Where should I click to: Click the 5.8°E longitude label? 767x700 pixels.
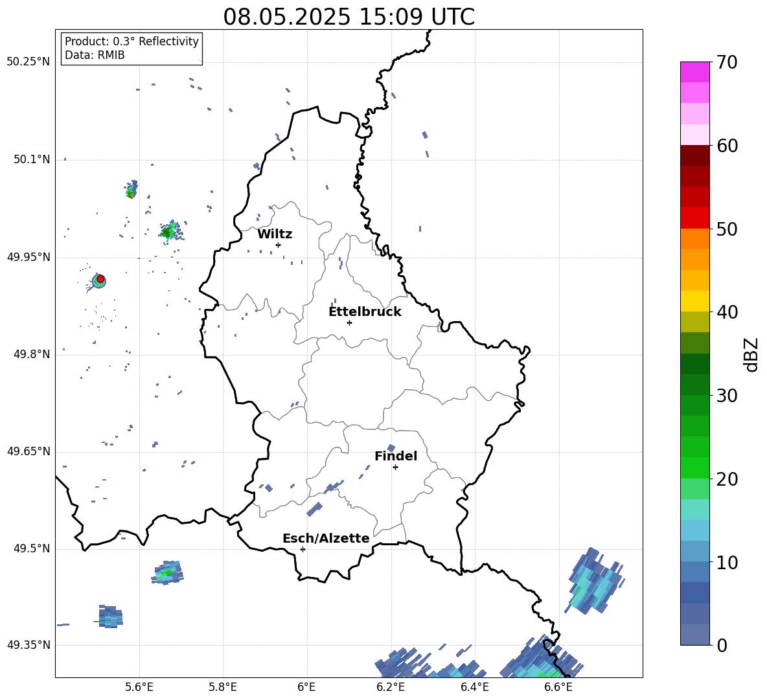(x=223, y=688)
